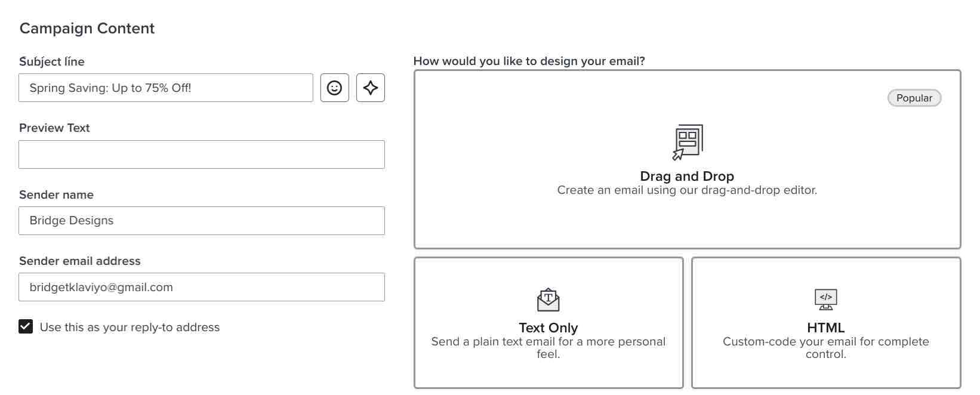Click the Popular badge

pyautogui.click(x=914, y=98)
